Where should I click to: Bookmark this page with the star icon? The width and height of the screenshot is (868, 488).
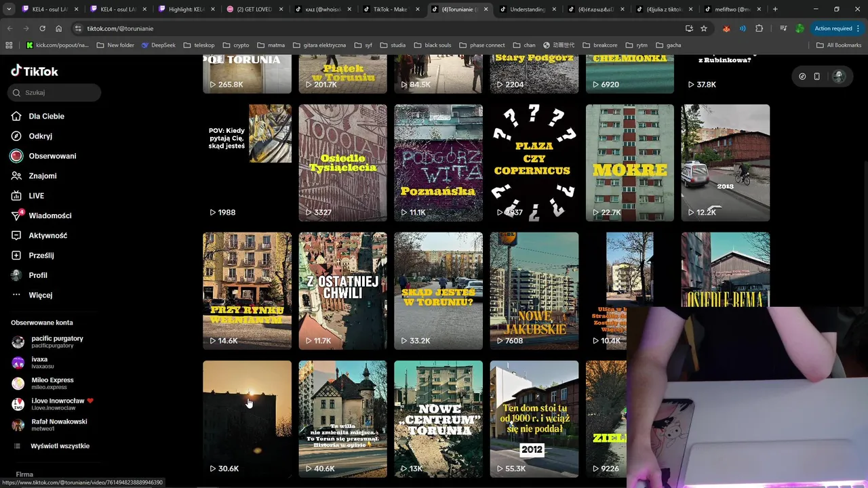tap(704, 28)
